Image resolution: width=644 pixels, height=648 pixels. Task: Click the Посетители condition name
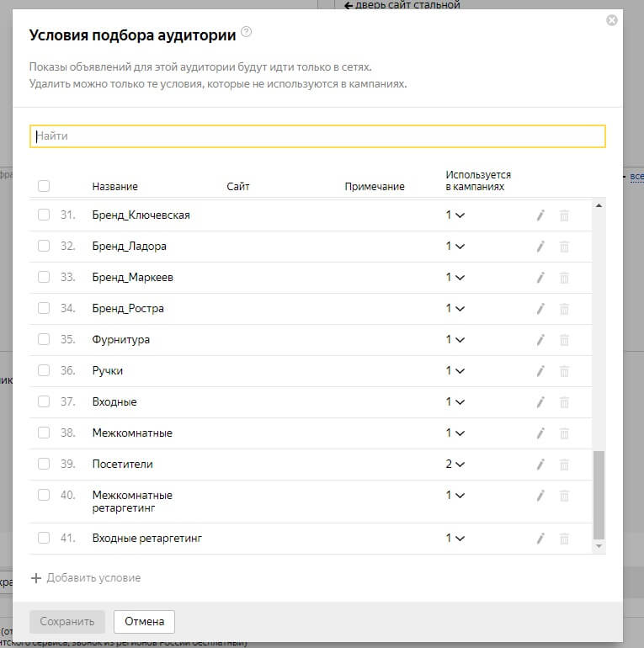[122, 464]
